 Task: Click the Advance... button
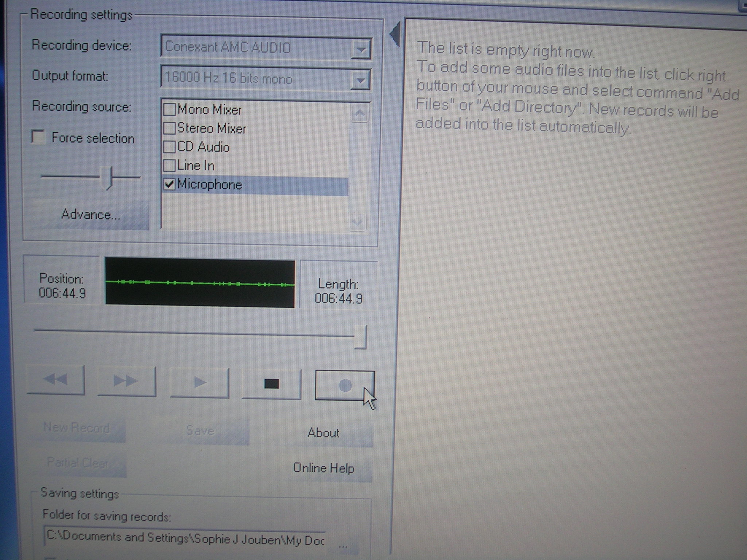pyautogui.click(x=90, y=214)
